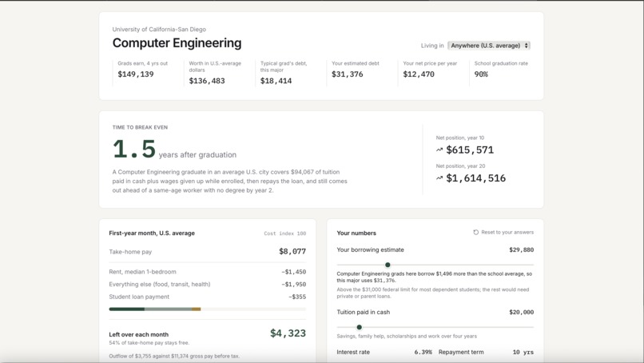The image size is (644, 363).
Task: Click University of California-San Diego text
Action: (159, 30)
